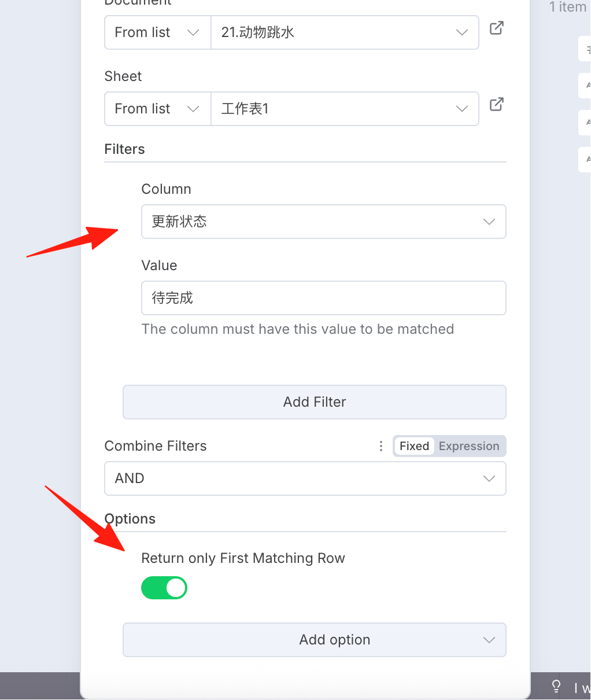
Task: Click the 'Return only First Matching Row' label
Action: tap(243, 558)
